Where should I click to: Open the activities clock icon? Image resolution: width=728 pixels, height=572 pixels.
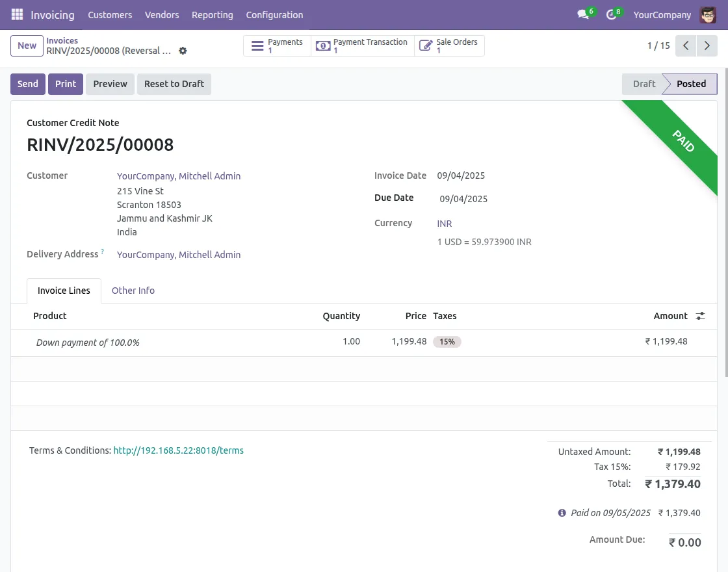611,14
